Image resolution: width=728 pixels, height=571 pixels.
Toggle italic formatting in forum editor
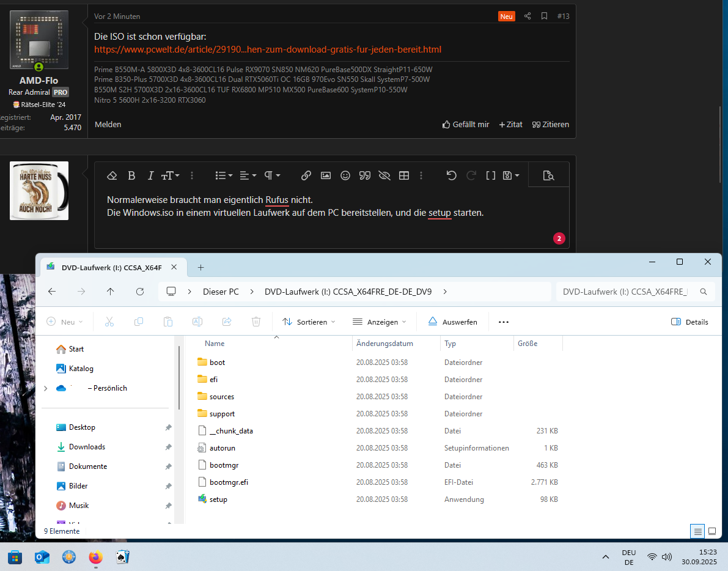pyautogui.click(x=150, y=175)
